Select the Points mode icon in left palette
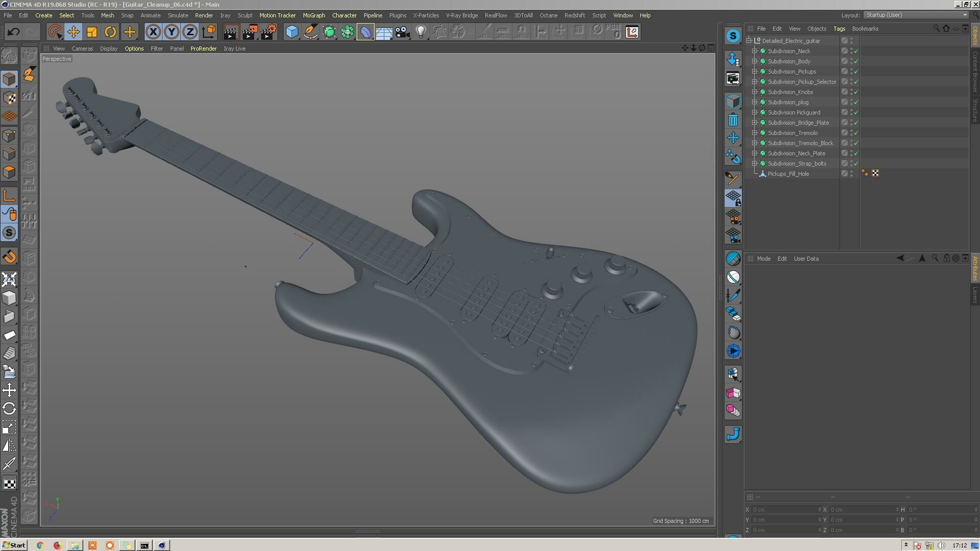This screenshot has width=980, height=551. pyautogui.click(x=9, y=135)
